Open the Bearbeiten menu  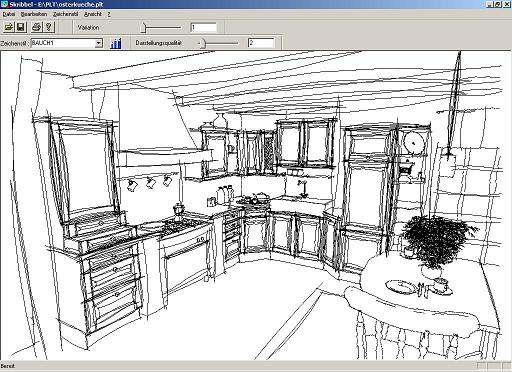(x=34, y=14)
